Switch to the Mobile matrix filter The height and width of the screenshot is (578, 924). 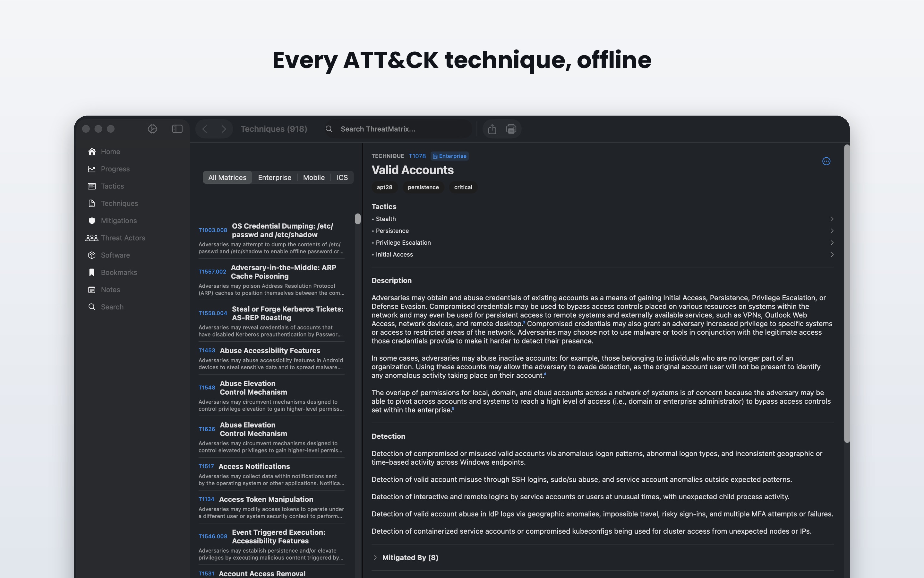[x=314, y=177]
